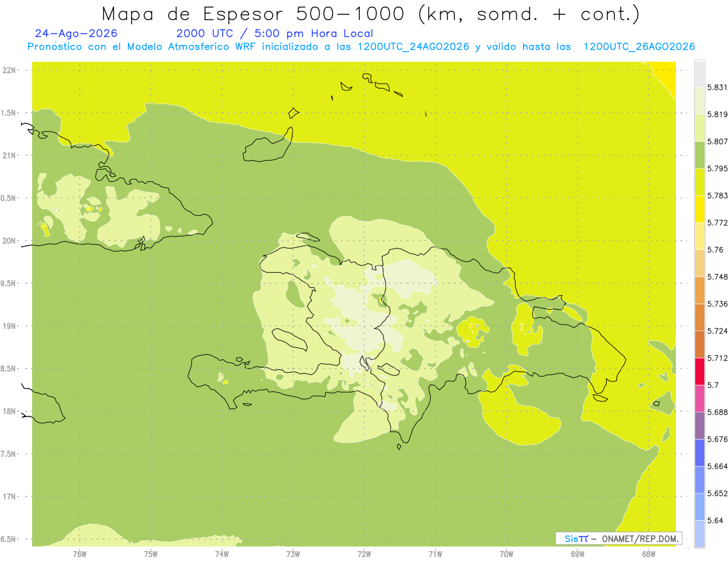
Task: Click the latitude label 18N
Action: pyautogui.click(x=9, y=412)
